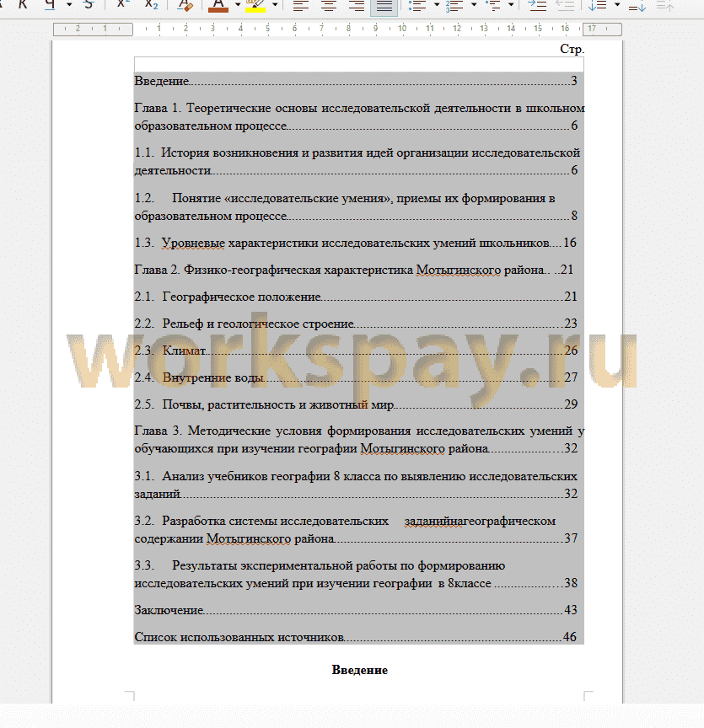Decrease the paragraph indent
The width and height of the screenshot is (704, 728).
click(566, 6)
